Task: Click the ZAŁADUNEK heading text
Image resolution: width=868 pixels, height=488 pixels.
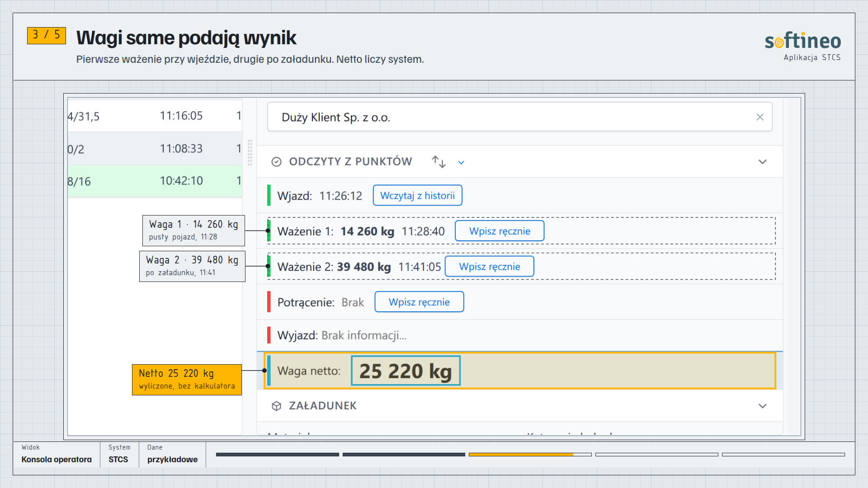Action: pyautogui.click(x=323, y=406)
